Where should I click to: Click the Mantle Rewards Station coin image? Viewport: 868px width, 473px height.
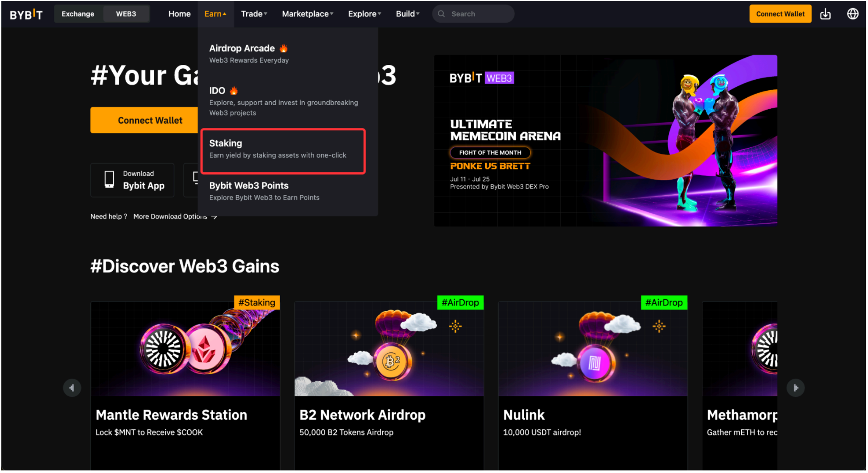(185, 349)
